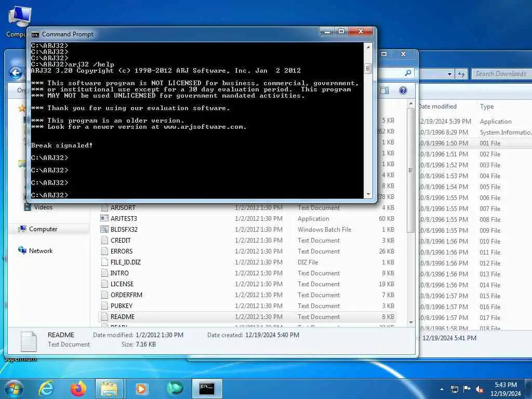Maximize the front Explorer window
This screenshot has width=532, height=399.
384,54
